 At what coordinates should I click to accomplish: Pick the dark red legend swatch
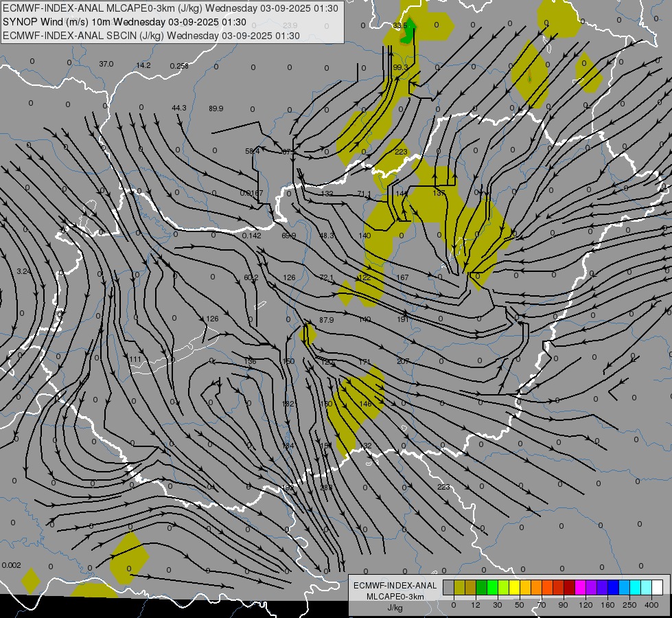pos(569,587)
